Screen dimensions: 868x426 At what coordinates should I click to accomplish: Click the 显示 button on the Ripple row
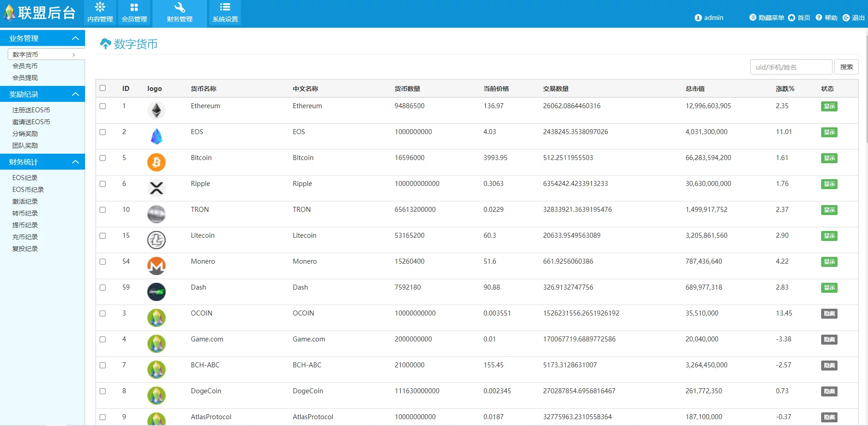tap(829, 184)
